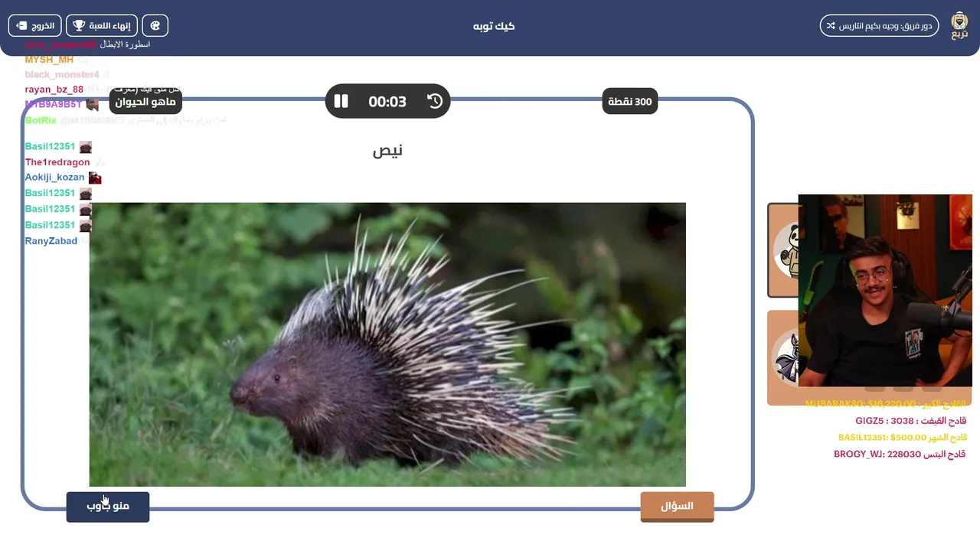The width and height of the screenshot is (980, 551).
Task: Click the إنهاء اللعبة end game button
Action: [x=101, y=25]
